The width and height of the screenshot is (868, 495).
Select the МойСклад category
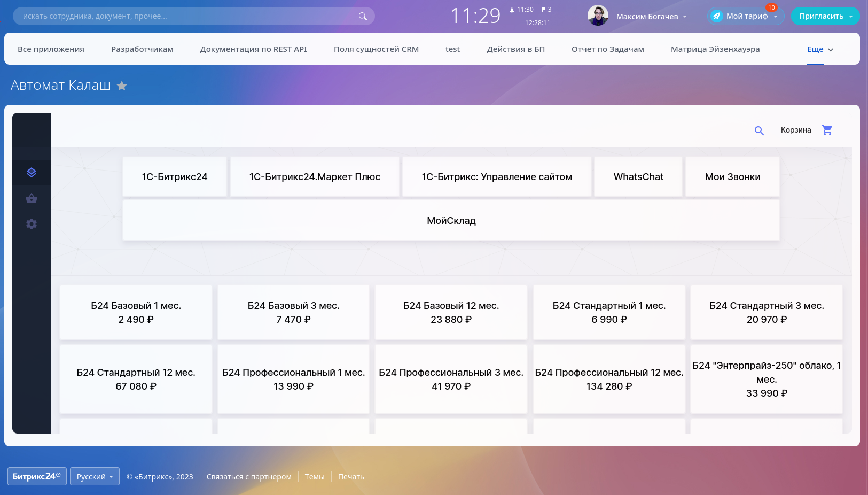tap(451, 221)
